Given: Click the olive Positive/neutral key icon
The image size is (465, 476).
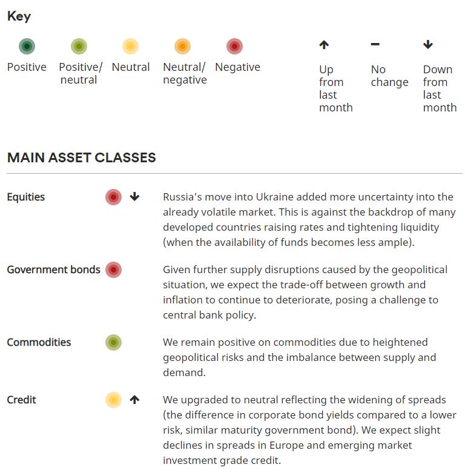Looking at the screenshot, I should point(79,46).
